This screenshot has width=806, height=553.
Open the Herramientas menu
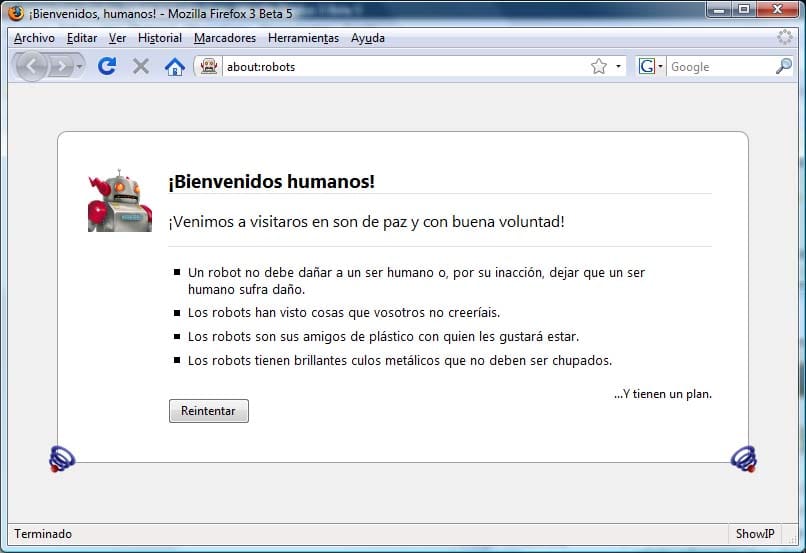[303, 38]
